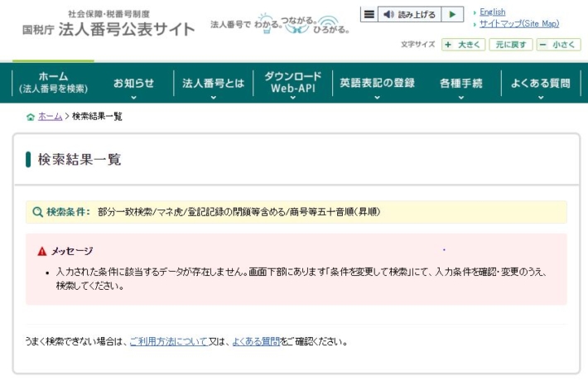Open the お知らせ navigation menu
Image resolution: width=588 pixels, height=381 pixels.
(134, 83)
